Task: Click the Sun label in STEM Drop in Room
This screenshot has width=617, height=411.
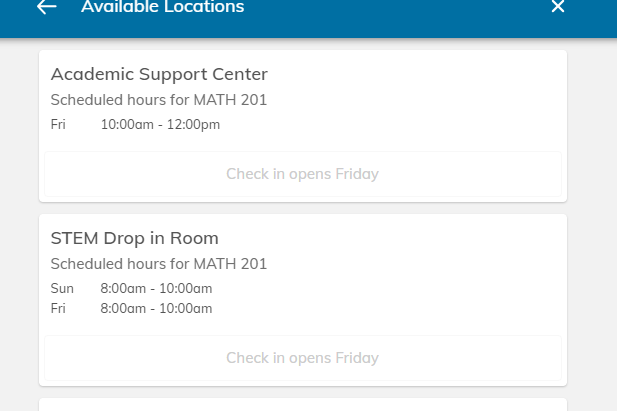Action: pyautogui.click(x=61, y=289)
